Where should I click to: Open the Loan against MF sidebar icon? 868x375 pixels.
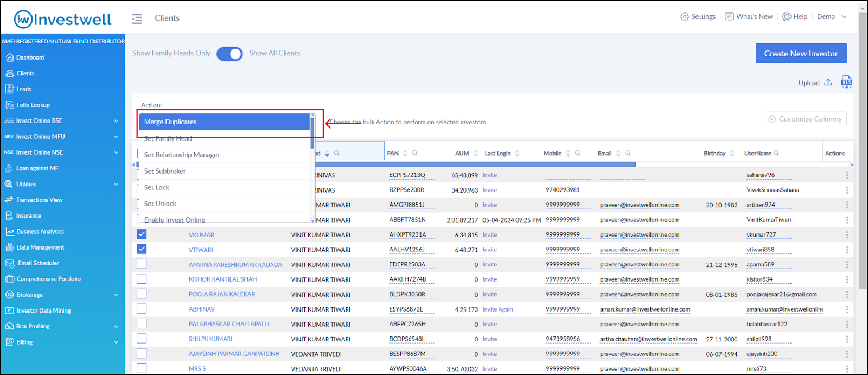[9, 168]
